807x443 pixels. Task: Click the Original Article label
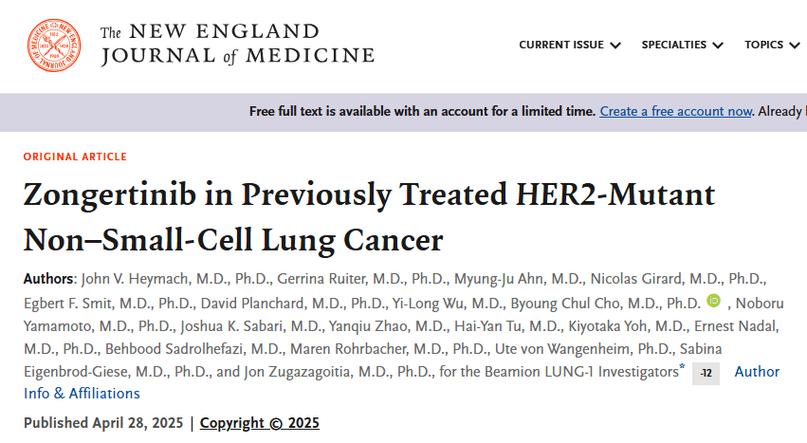(75, 156)
